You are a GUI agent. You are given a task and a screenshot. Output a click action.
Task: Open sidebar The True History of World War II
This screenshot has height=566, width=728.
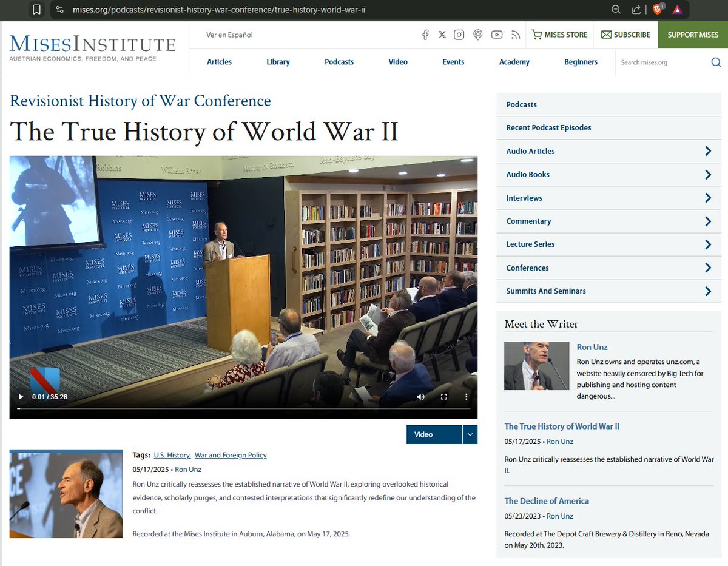[562, 426]
